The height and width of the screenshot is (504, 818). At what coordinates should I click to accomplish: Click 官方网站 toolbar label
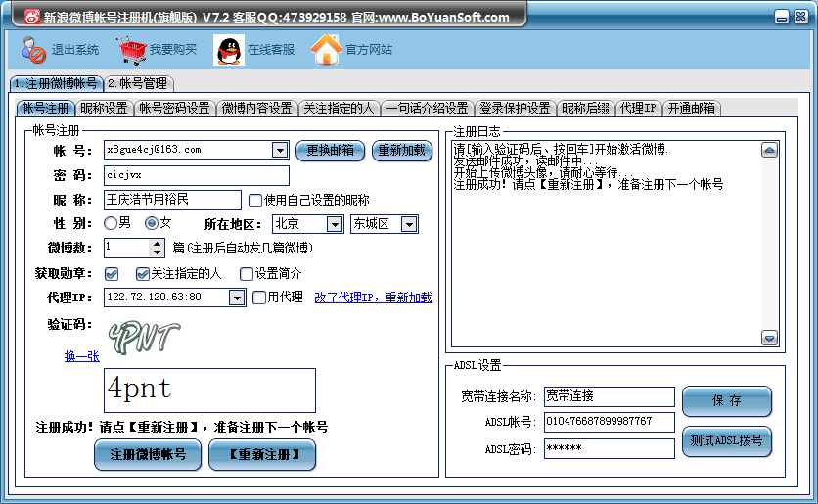[369, 50]
